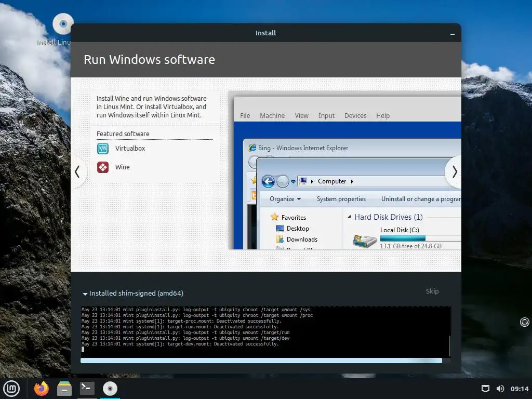Open the file manager in taskbar
The image size is (532, 399).
coord(64,389)
